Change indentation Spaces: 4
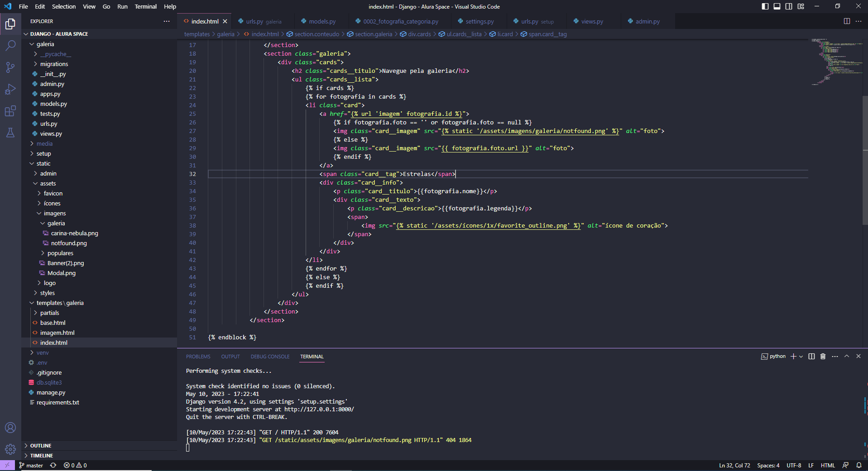 coord(768,465)
